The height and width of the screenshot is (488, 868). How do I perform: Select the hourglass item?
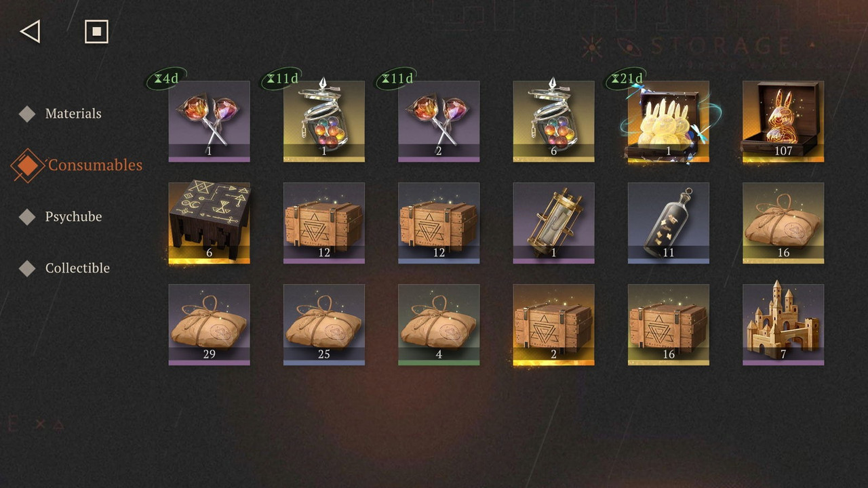click(x=554, y=223)
